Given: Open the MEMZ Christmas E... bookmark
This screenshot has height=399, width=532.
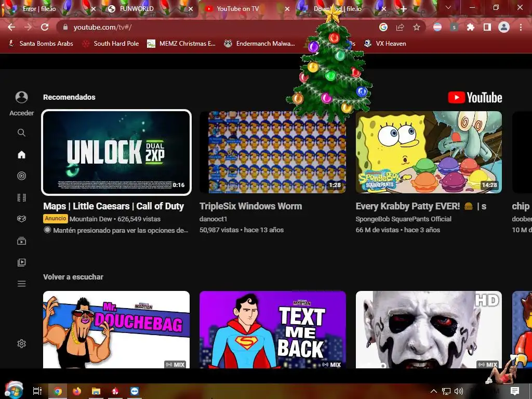Looking at the screenshot, I should coord(181,44).
